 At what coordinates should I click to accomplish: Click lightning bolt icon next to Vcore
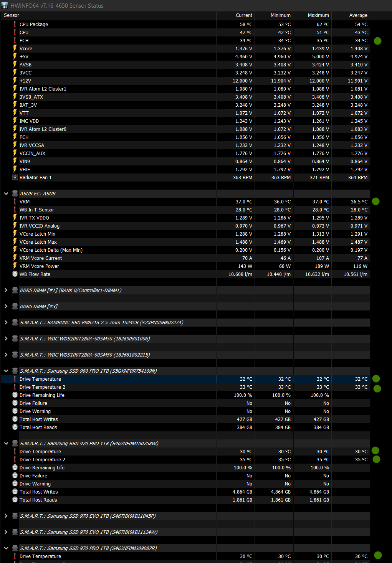tap(15, 48)
